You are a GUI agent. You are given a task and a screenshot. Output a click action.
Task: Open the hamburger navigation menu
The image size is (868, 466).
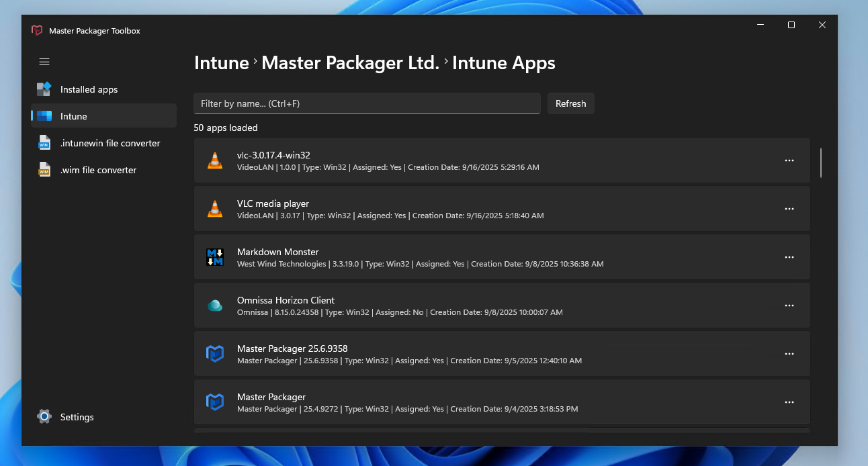44,62
